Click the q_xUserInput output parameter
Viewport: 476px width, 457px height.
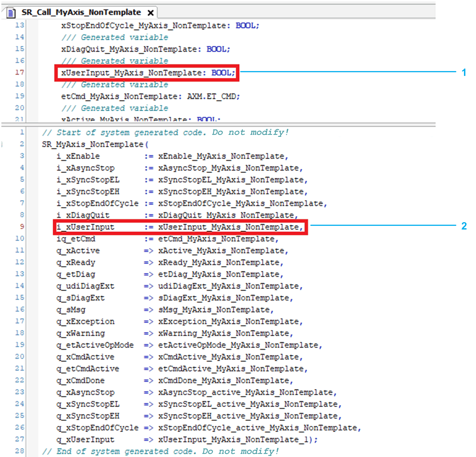tap(85, 440)
